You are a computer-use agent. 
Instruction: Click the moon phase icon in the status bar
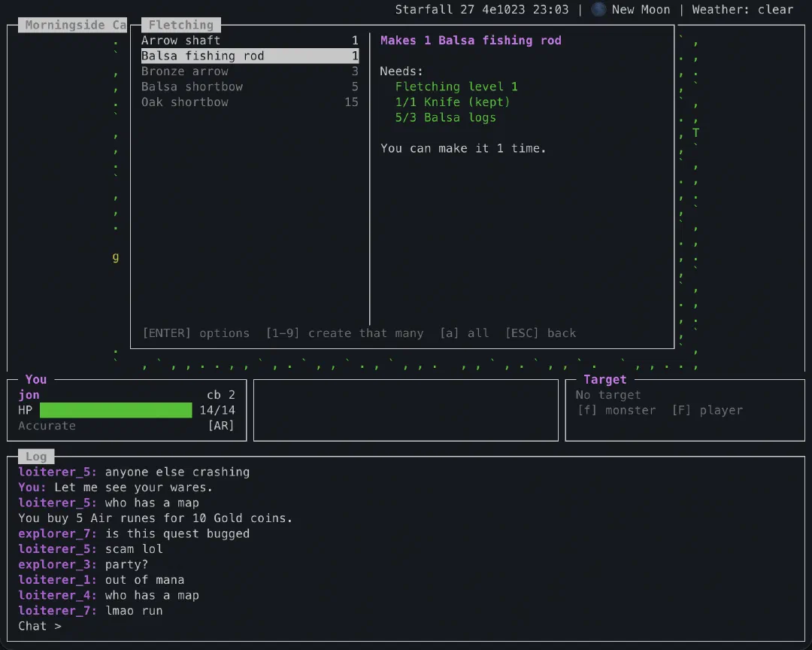(598, 9)
